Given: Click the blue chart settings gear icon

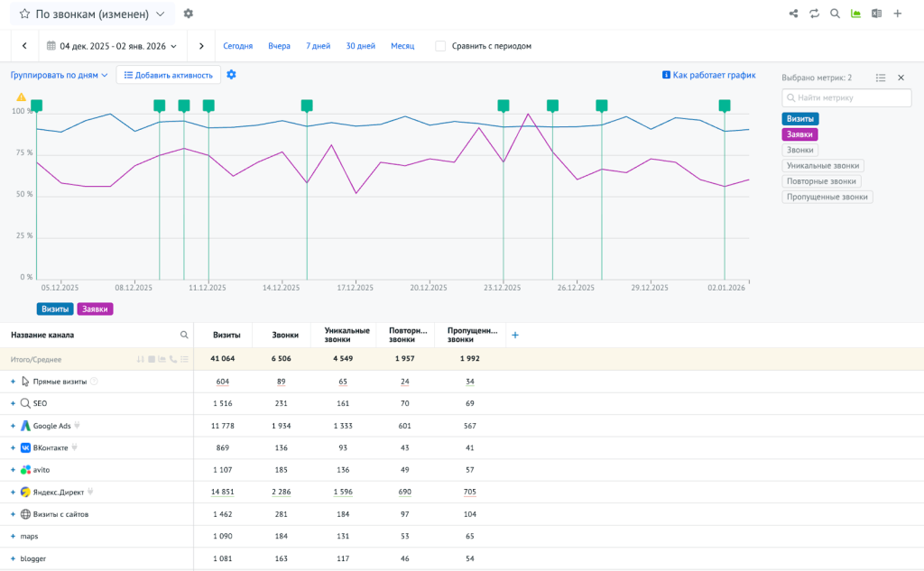Looking at the screenshot, I should 231,75.
